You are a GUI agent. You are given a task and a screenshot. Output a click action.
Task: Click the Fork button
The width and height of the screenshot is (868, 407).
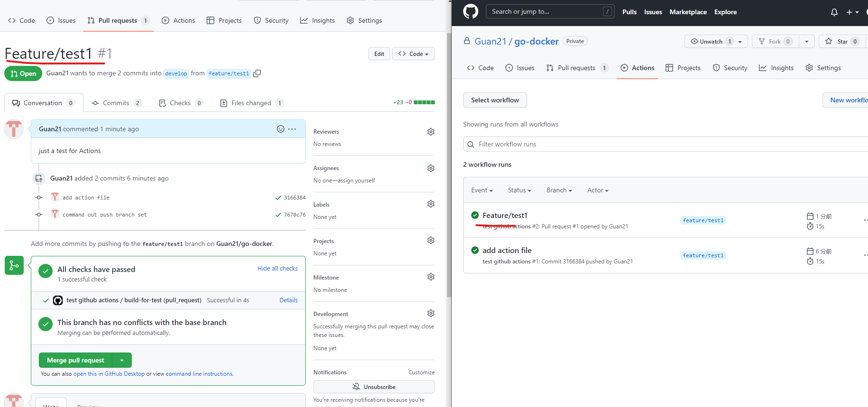tap(776, 41)
